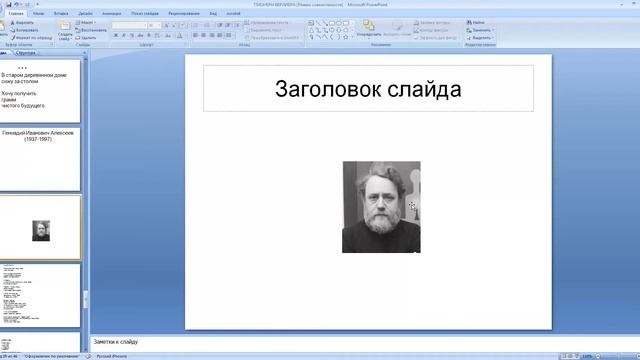Switch to the Структура outline tab
Screen dimensions: 640x360
pyautogui.click(x=25, y=53)
